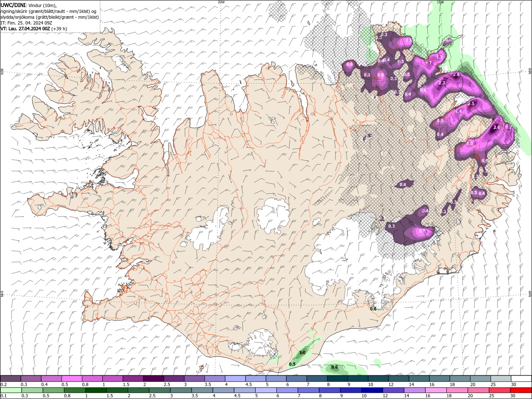Click snow scale swatch between 0.2 and 0.3
This screenshot has width=532, height=399.
[10, 378]
